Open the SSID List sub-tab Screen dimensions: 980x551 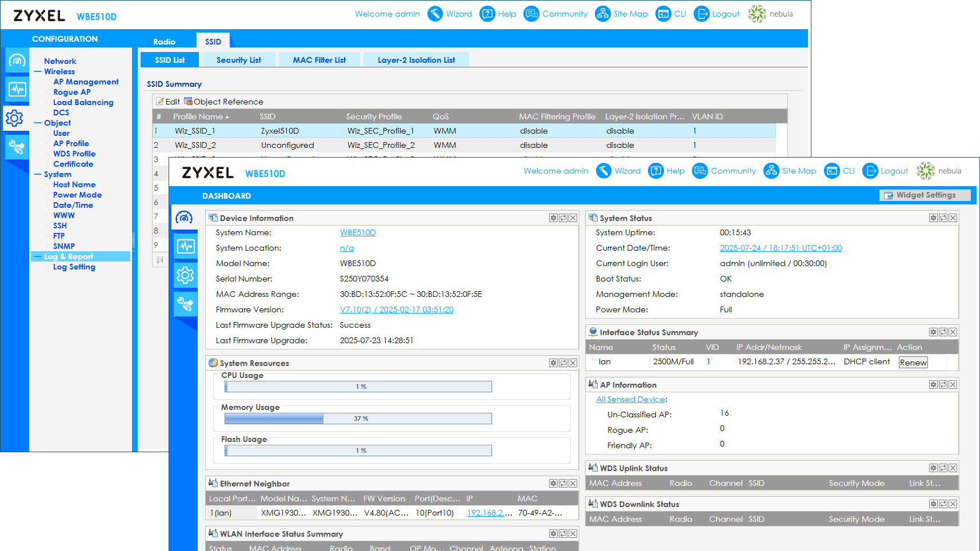pos(170,60)
